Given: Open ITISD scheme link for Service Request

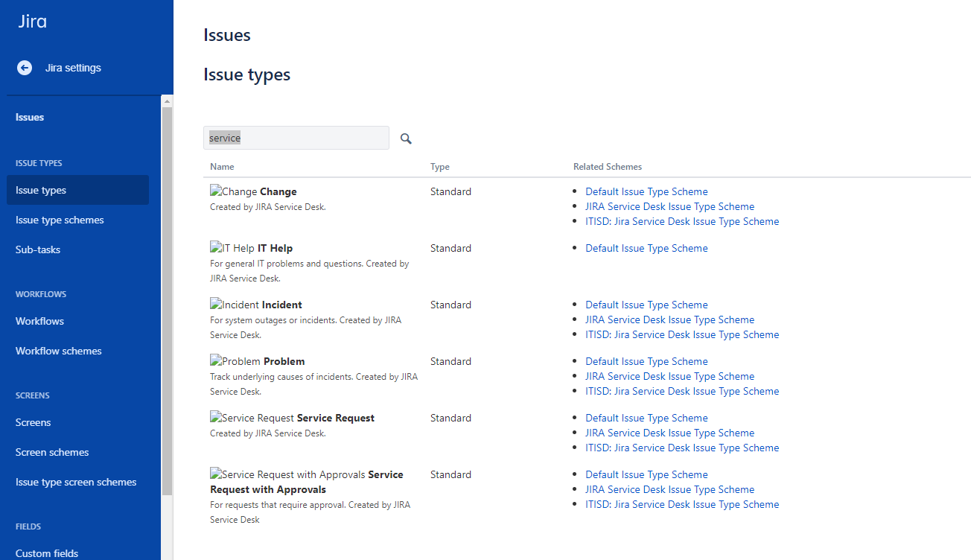Looking at the screenshot, I should [x=682, y=448].
